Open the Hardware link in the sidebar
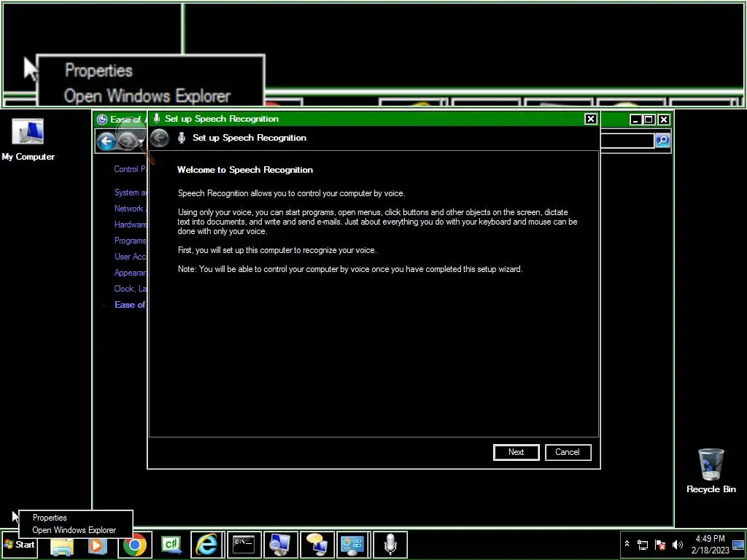 (131, 225)
